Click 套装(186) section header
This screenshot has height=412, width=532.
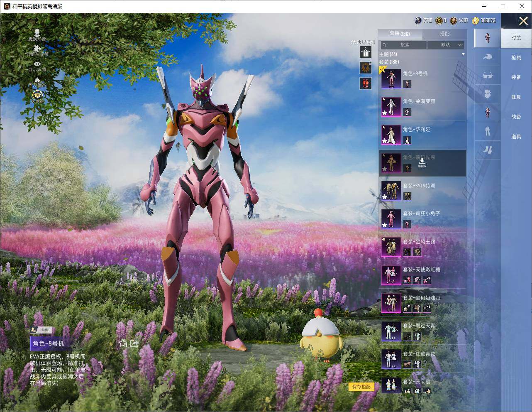[389, 62]
